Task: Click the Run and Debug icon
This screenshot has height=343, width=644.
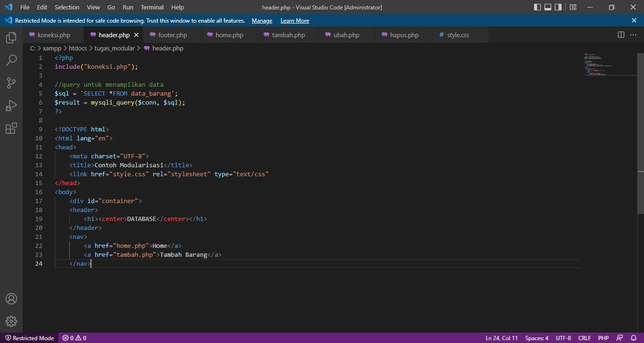Action: (11, 106)
